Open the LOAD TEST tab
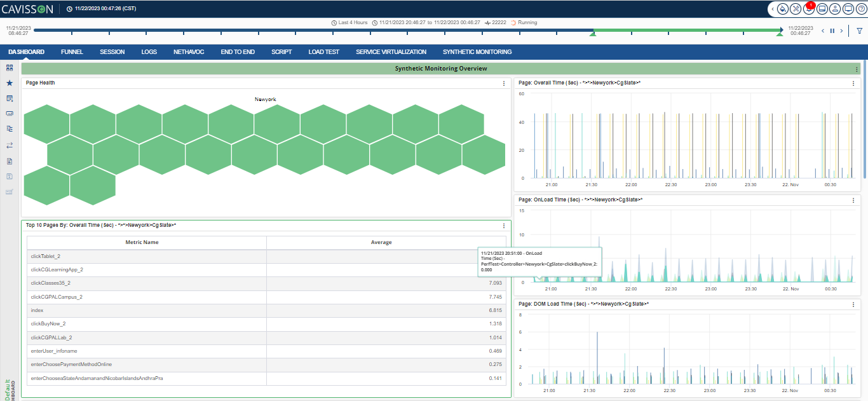This screenshot has height=401, width=868. coord(323,52)
